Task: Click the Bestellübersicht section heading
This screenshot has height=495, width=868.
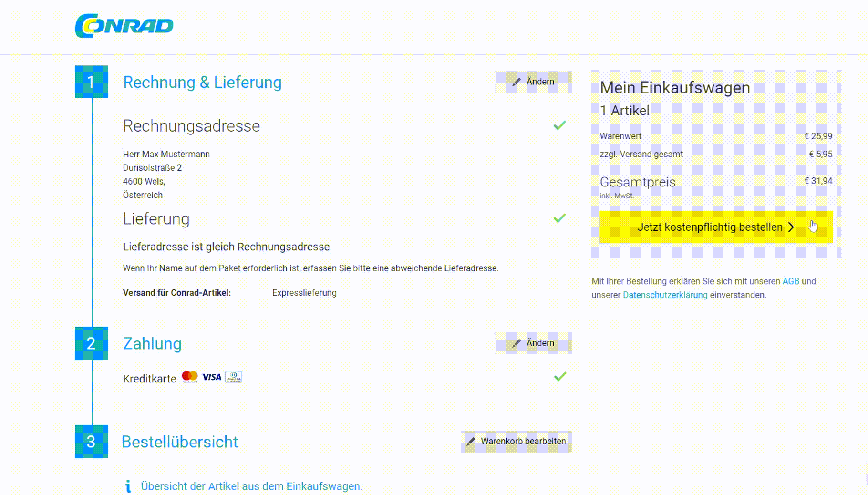Action: tap(180, 442)
